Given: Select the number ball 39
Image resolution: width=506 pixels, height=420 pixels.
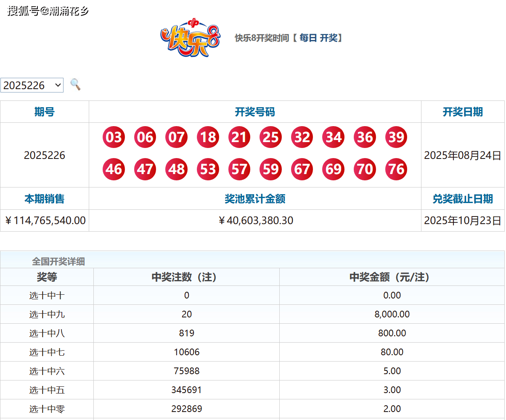Looking at the screenshot, I should point(395,137).
